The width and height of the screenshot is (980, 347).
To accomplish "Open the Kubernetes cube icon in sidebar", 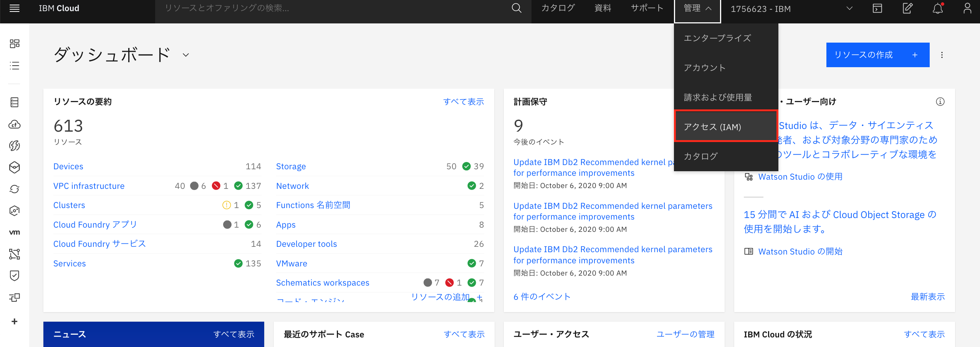I will pyautogui.click(x=15, y=167).
